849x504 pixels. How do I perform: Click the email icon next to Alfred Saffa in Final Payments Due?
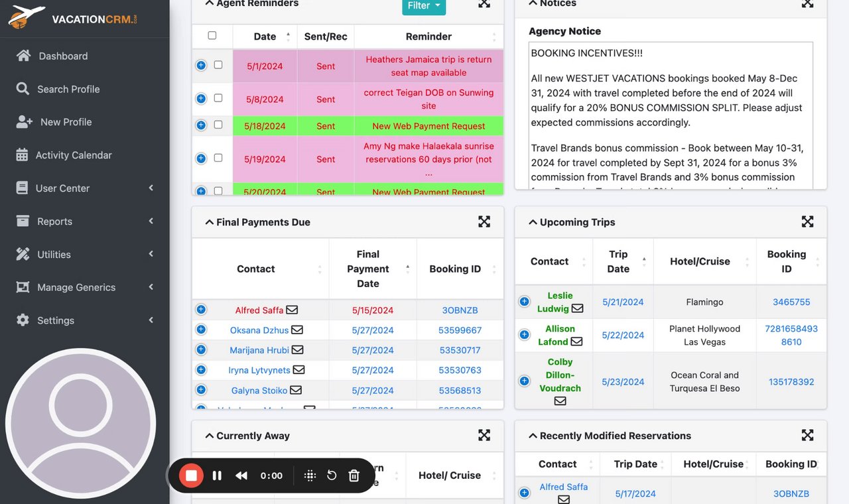(292, 310)
